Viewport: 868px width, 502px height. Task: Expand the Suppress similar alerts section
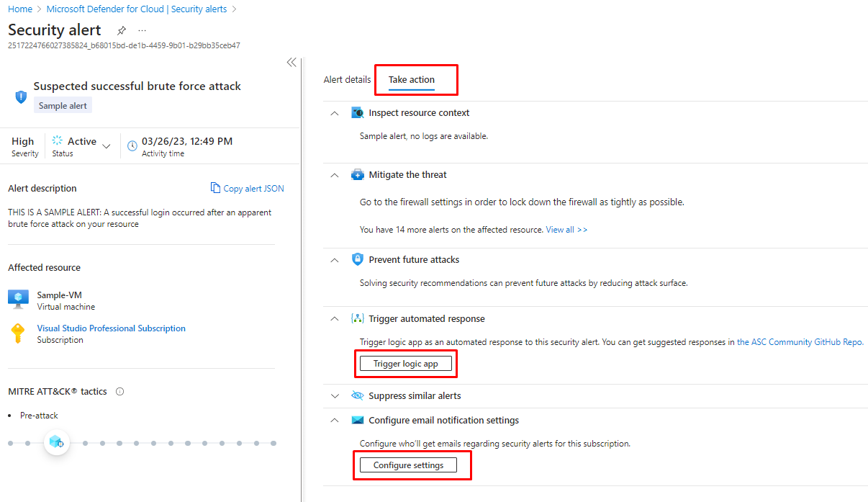(334, 396)
